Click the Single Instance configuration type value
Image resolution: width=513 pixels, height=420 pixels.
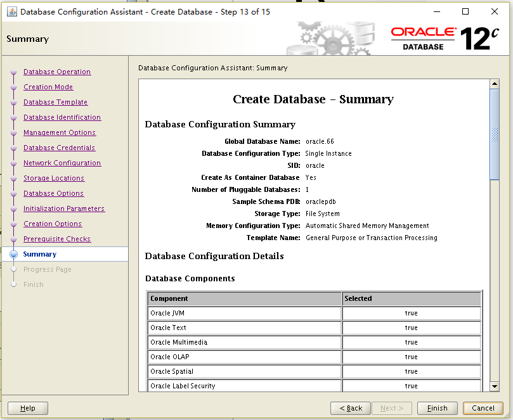point(328,153)
